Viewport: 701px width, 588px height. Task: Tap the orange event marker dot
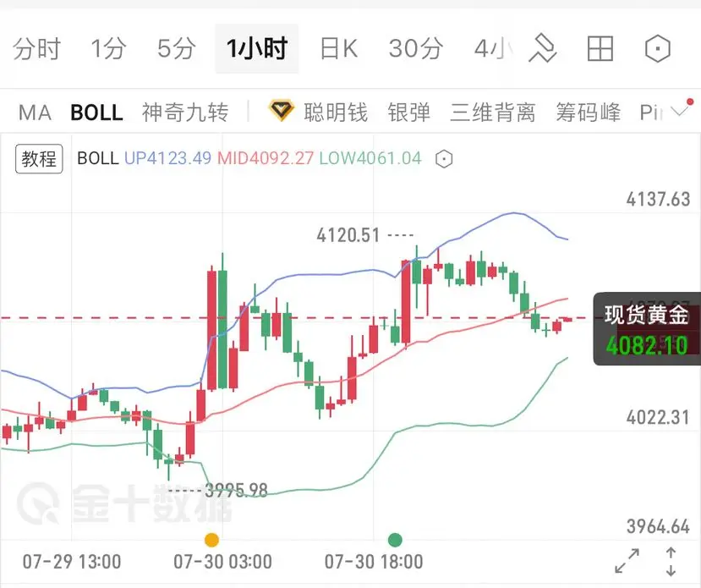coord(211,540)
